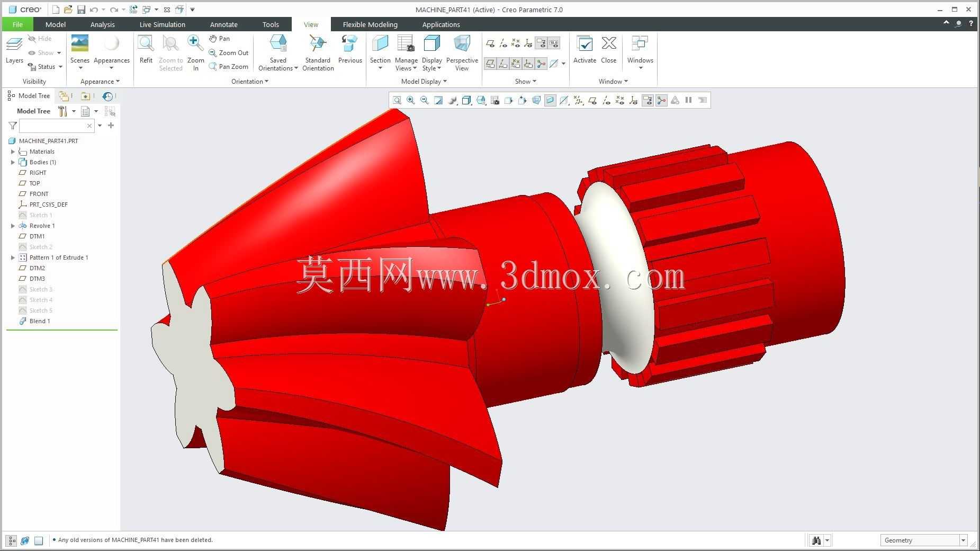
Task: Click Close in the Window group
Action: point(608,49)
